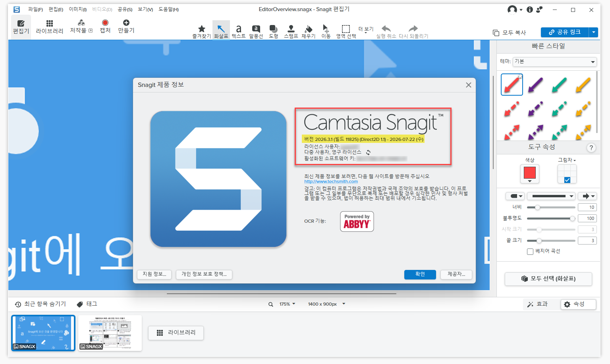Open the arrow head end style dropdown

tap(588, 196)
